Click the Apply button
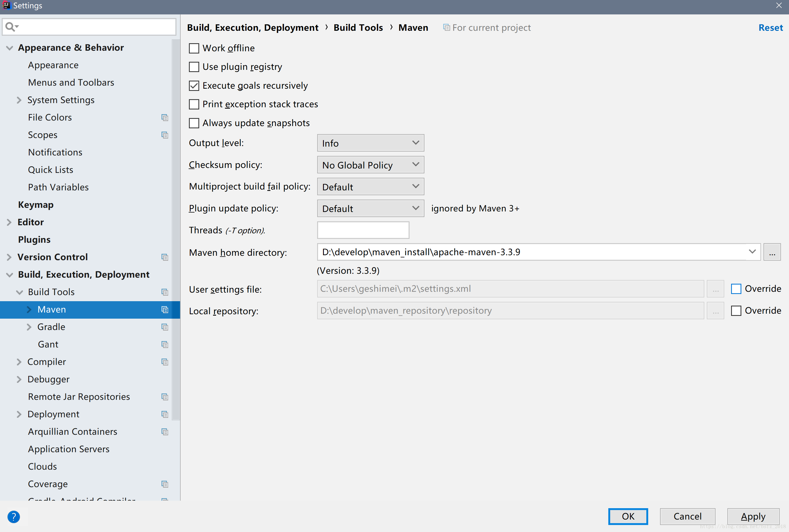This screenshot has width=789, height=532. tap(753, 516)
